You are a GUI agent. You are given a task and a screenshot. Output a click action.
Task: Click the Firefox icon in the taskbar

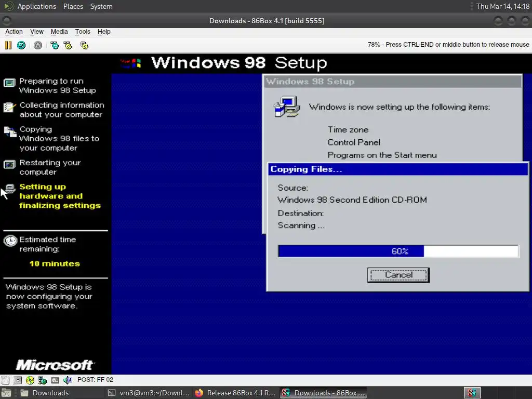point(199,393)
